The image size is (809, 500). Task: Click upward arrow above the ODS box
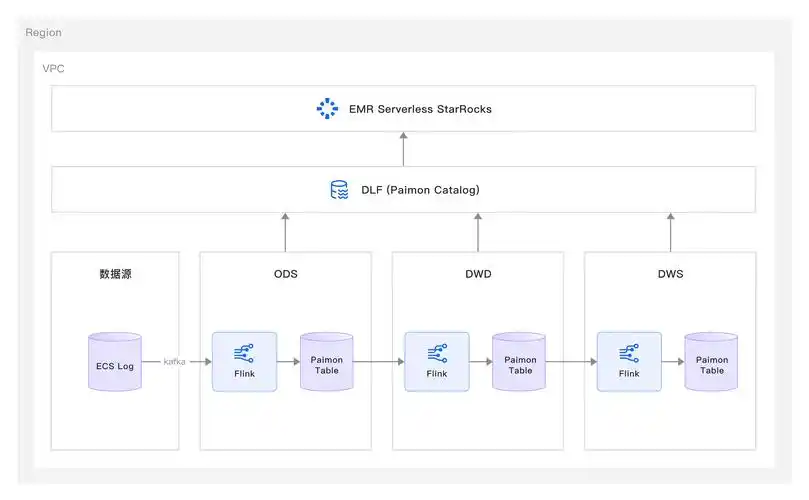click(285, 231)
